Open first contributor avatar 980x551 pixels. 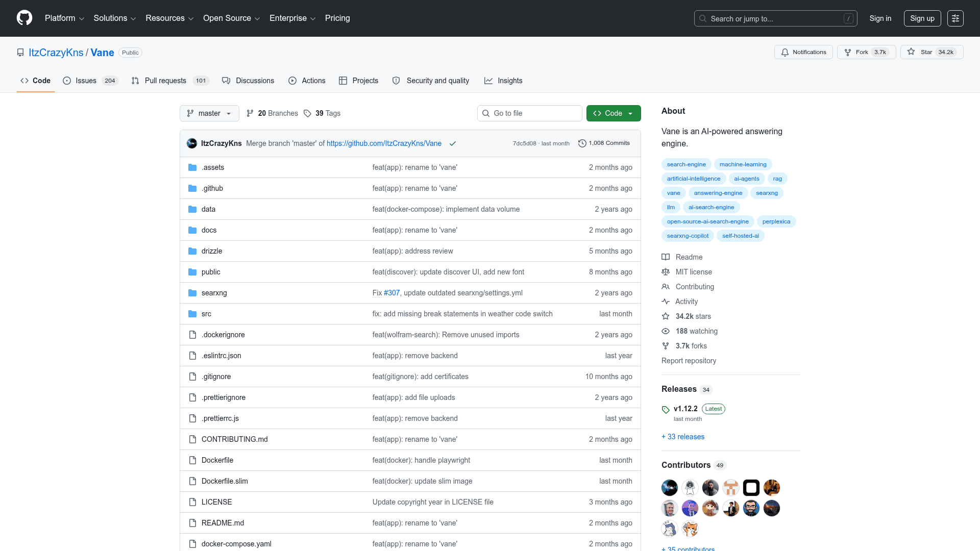click(x=670, y=488)
